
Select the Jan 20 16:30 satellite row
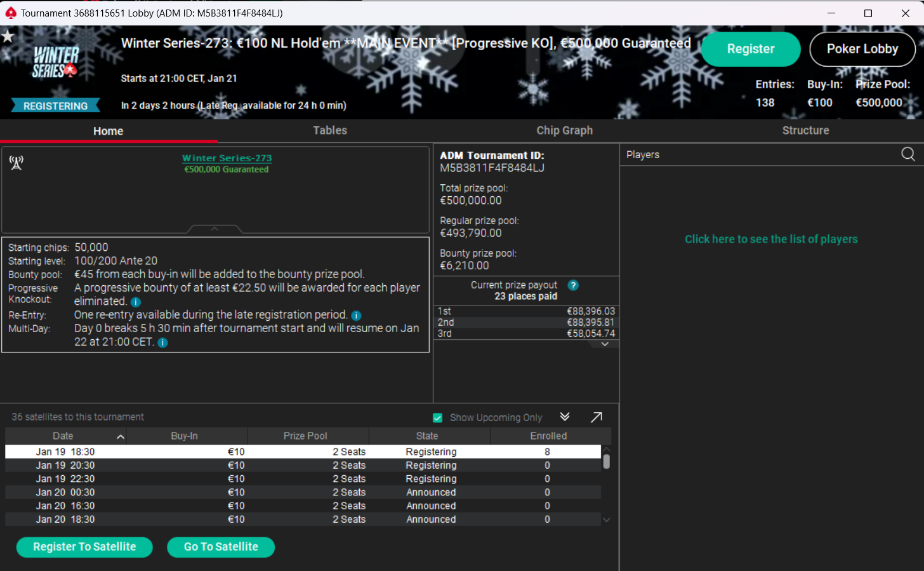point(303,506)
